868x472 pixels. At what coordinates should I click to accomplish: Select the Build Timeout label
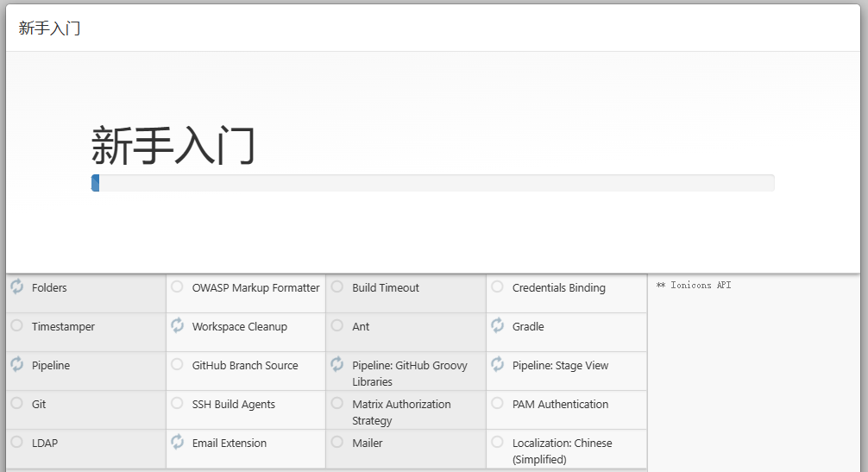click(x=386, y=287)
